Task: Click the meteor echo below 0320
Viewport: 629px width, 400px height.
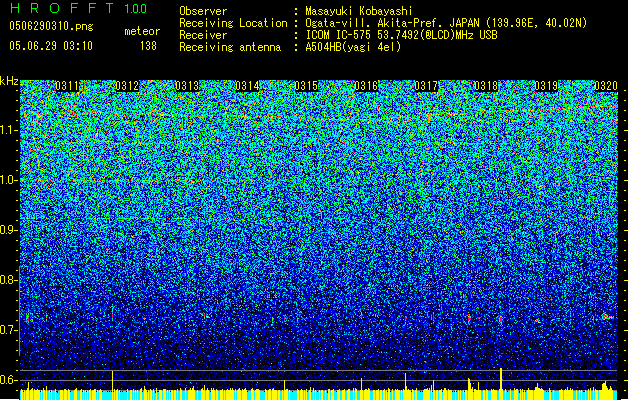Action: 607,317
